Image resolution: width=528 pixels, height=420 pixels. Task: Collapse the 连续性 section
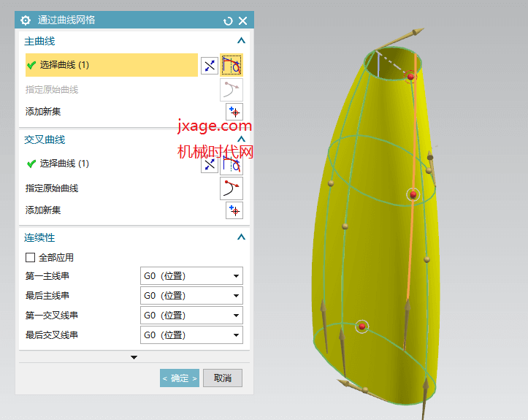(241, 237)
